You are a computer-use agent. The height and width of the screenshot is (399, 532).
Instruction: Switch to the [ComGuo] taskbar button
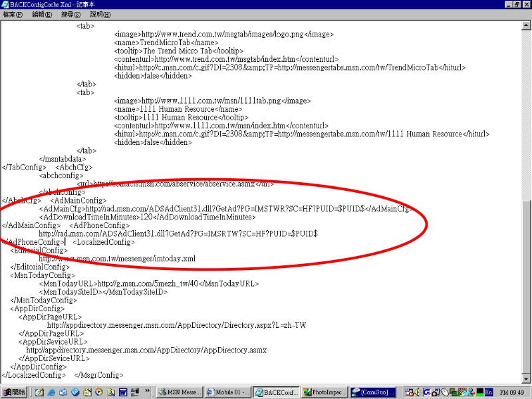[x=373, y=392]
